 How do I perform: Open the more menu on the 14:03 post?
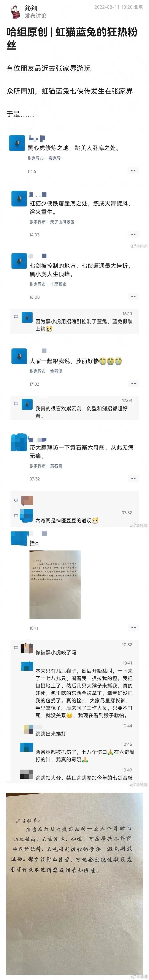(x=133, y=234)
